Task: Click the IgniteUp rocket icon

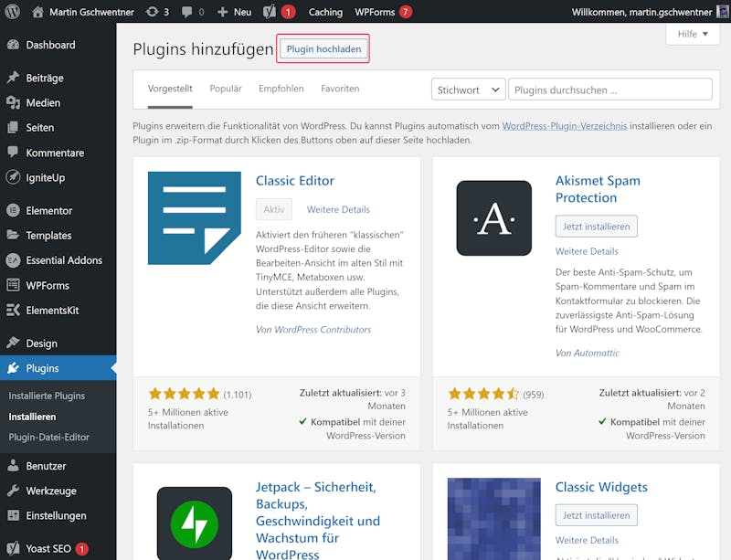Action: click(13, 177)
